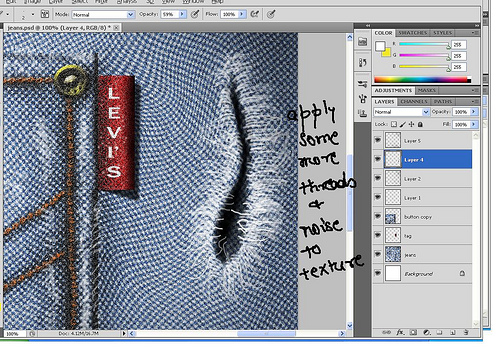
Task: Switch to the Styles tab
Action: point(442,33)
